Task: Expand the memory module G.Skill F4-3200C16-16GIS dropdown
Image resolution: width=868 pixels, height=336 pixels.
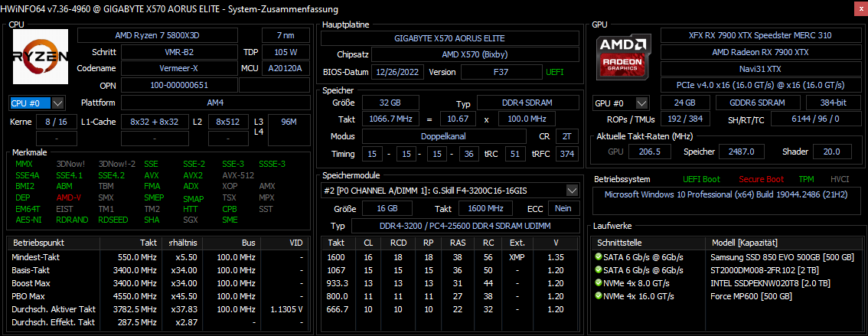Action: point(572,191)
